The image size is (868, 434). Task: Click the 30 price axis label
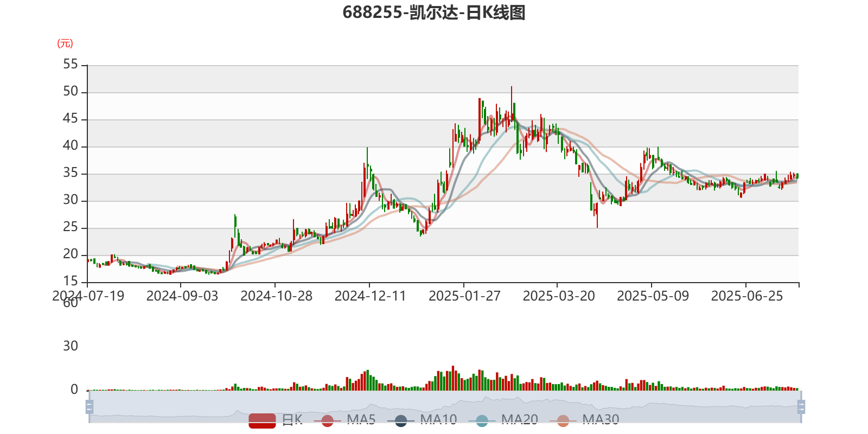[x=71, y=200]
